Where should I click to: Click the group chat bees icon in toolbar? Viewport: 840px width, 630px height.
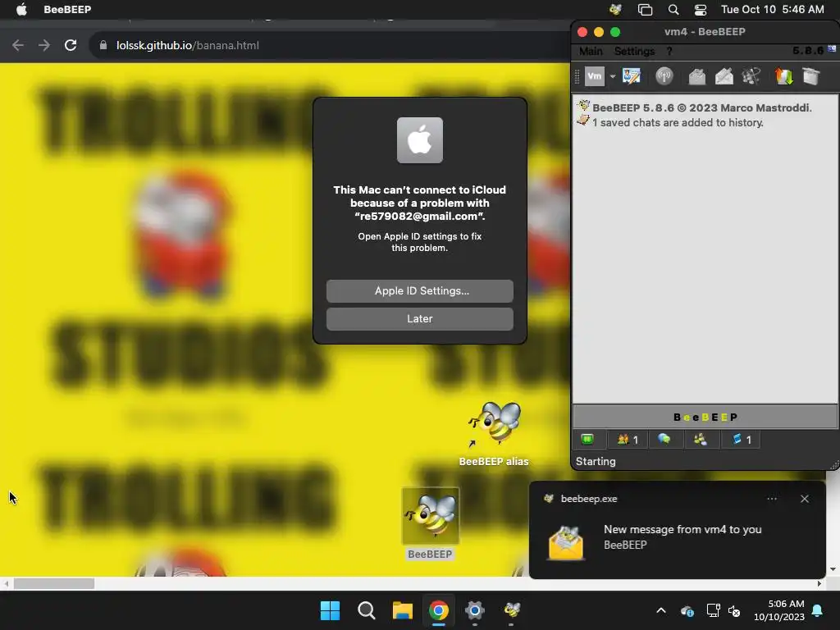click(x=751, y=76)
